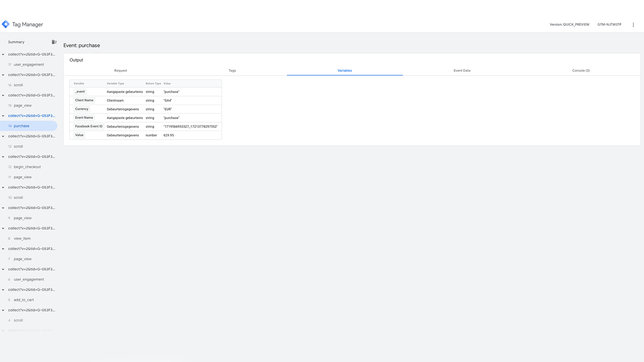Switch to the Event Data tab
The width and height of the screenshot is (644, 362).
pos(462,70)
